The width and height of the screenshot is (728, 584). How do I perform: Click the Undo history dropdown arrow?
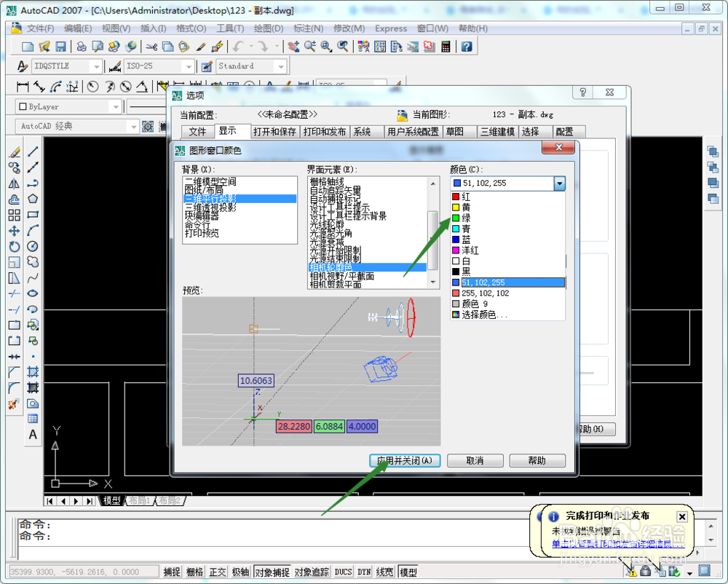point(251,47)
